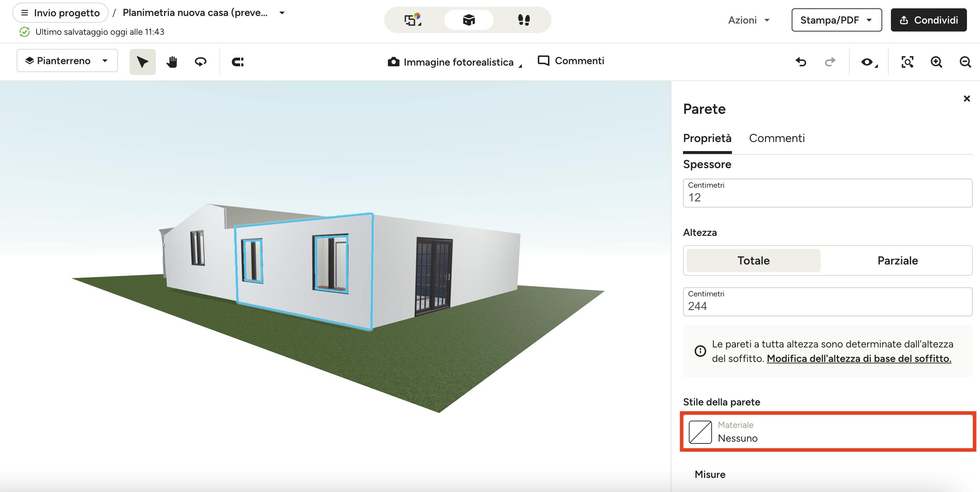The width and height of the screenshot is (980, 492).
Task: Close the Parete properties panel
Action: click(967, 99)
